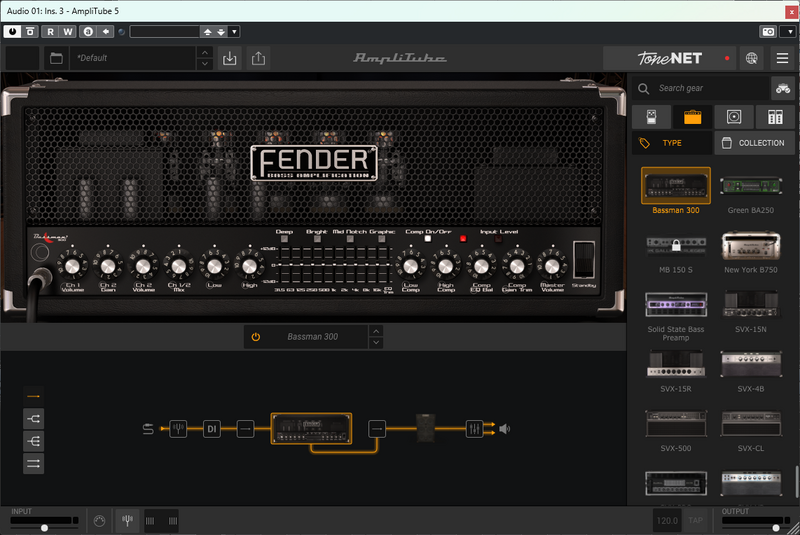
Task: Select the three-way split routing layout
Action: (x=34, y=441)
